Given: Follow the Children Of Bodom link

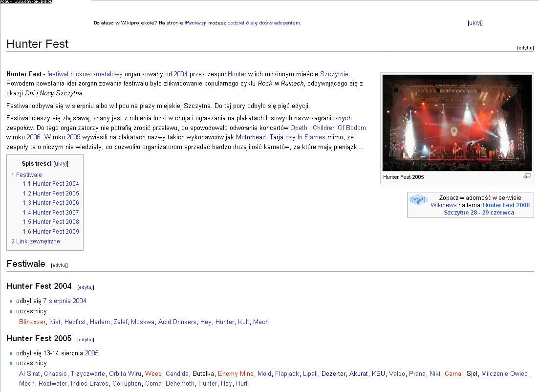Looking at the screenshot, I should click(x=339, y=128).
